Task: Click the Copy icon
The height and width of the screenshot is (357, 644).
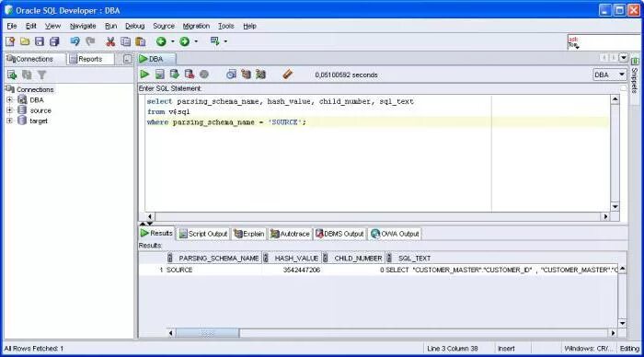Action: pos(126,41)
